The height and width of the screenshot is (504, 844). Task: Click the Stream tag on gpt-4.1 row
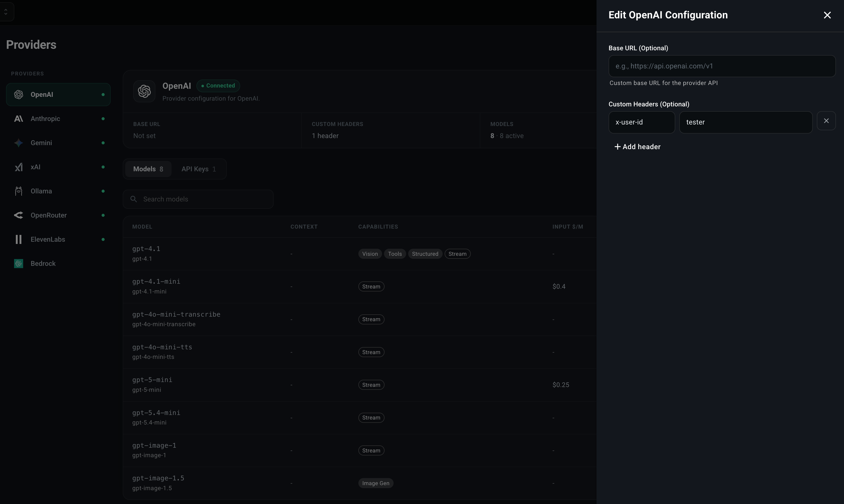[x=457, y=254]
